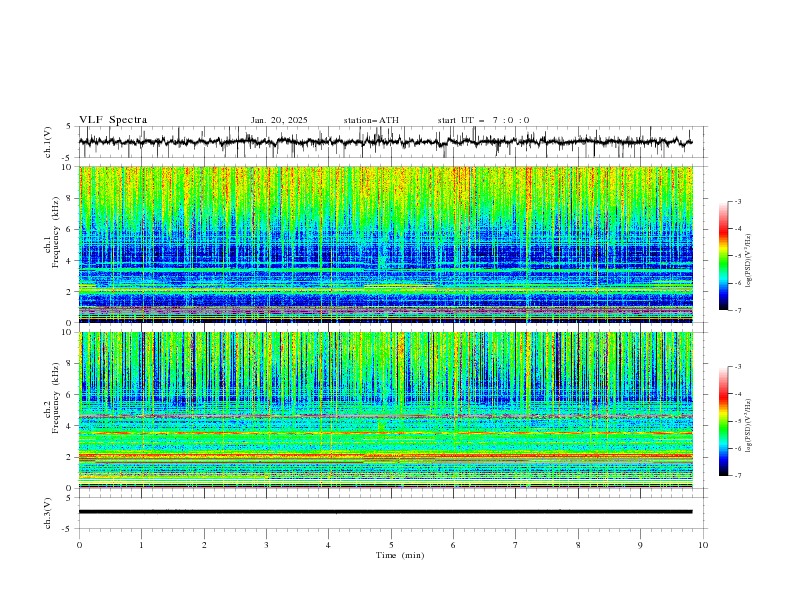
Task: Select the "start UT = 7 :0 :0" text
Action: pos(483,120)
